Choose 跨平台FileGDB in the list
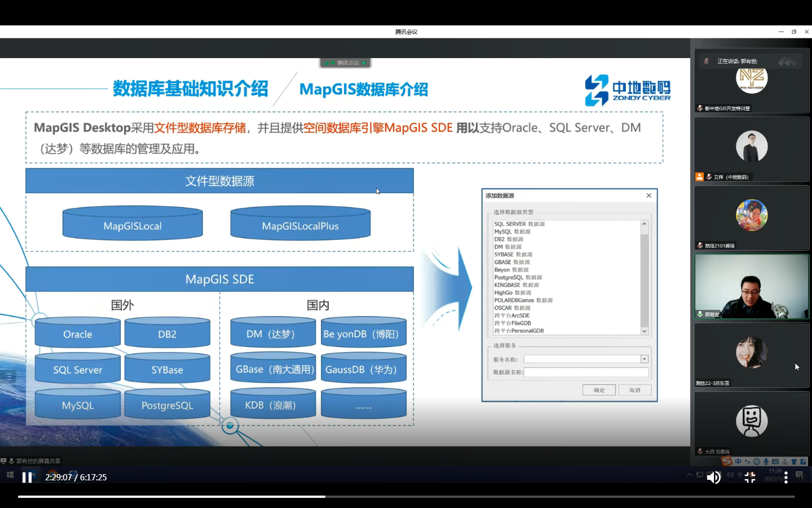The height and width of the screenshot is (508, 812). coord(513,323)
